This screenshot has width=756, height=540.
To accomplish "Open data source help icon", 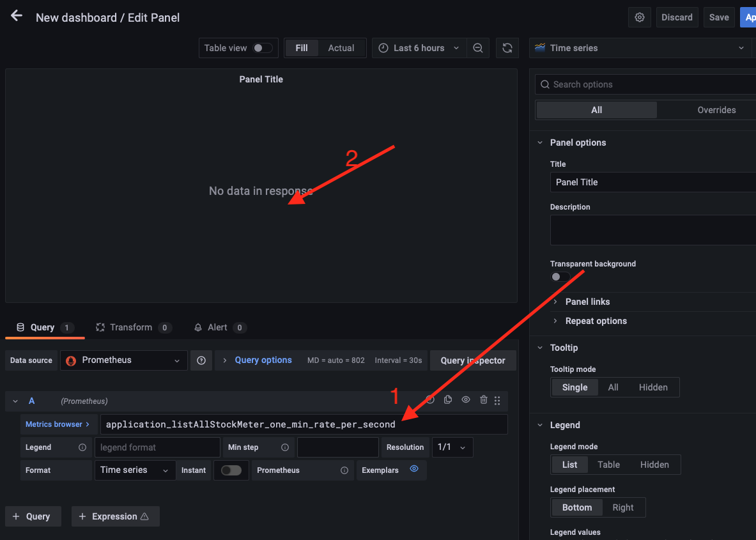I will coord(201,360).
